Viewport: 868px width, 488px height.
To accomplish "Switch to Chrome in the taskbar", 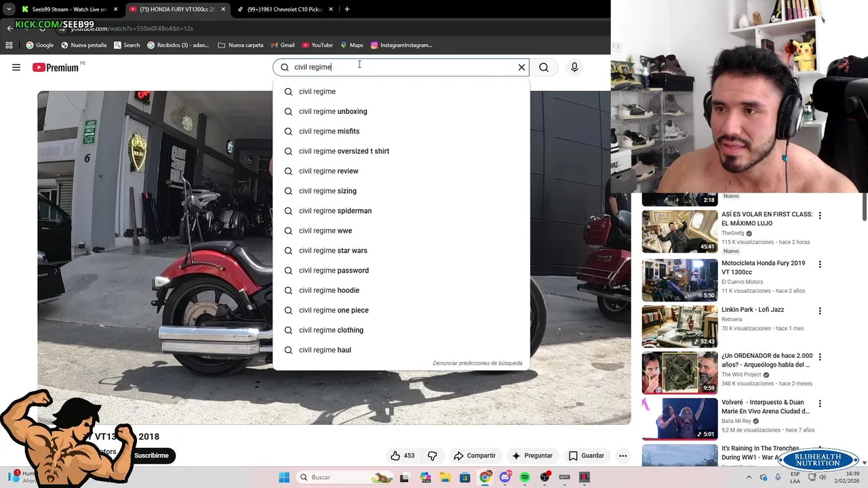I will (x=485, y=477).
